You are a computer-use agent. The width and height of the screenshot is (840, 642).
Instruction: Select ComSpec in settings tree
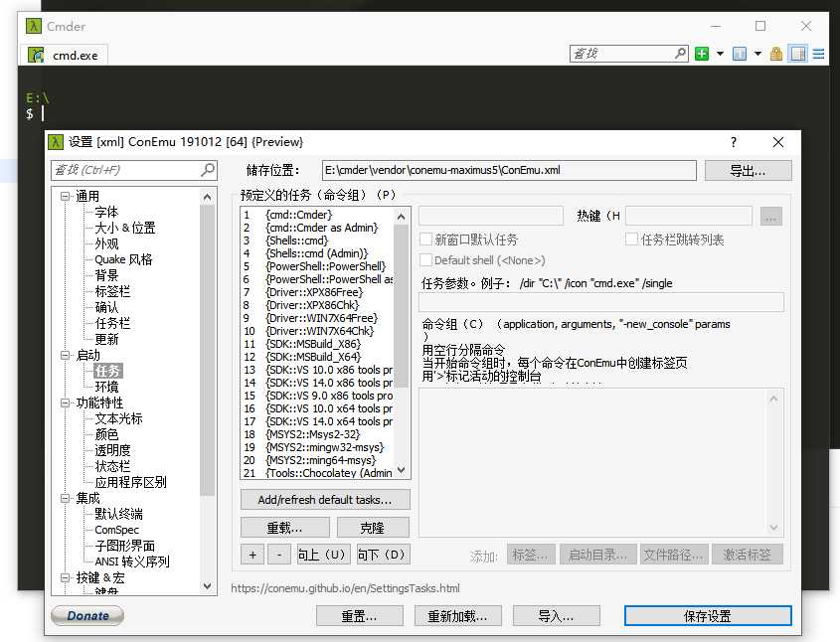[116, 530]
